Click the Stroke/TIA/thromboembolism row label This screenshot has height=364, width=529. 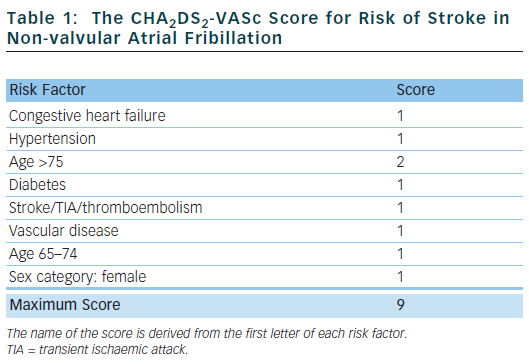tap(106, 208)
